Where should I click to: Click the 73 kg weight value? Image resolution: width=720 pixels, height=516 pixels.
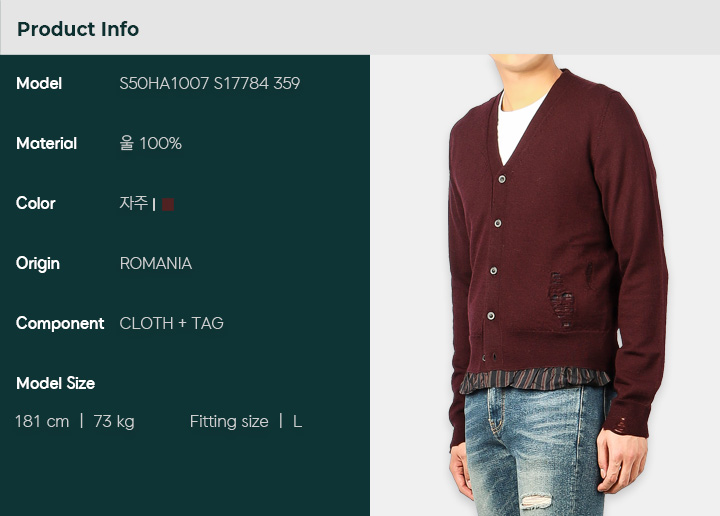[x=114, y=422]
